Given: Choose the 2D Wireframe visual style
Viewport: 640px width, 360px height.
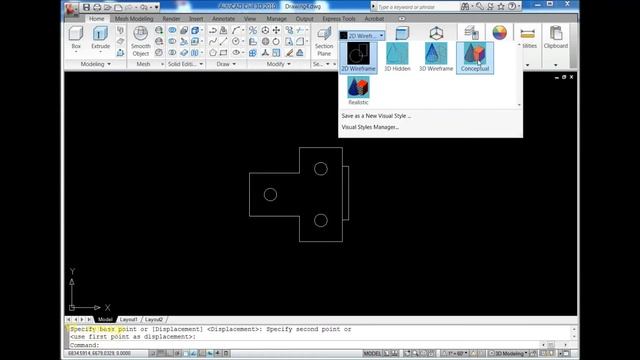Looking at the screenshot, I should point(358,57).
